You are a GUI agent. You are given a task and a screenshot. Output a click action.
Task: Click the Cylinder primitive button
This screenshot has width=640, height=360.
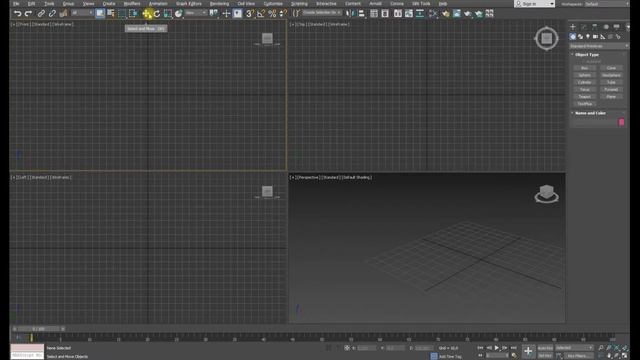point(584,82)
